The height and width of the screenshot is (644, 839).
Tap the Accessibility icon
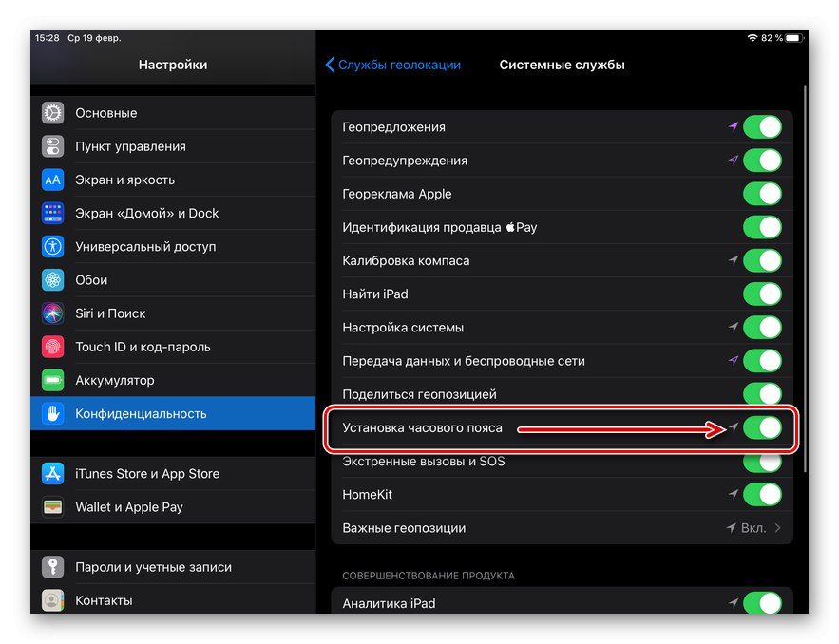53,247
